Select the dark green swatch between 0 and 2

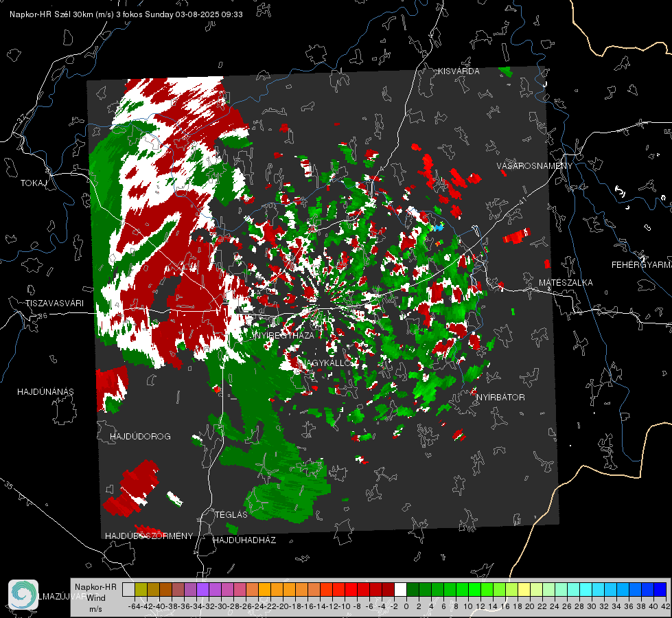pyautogui.click(x=413, y=590)
